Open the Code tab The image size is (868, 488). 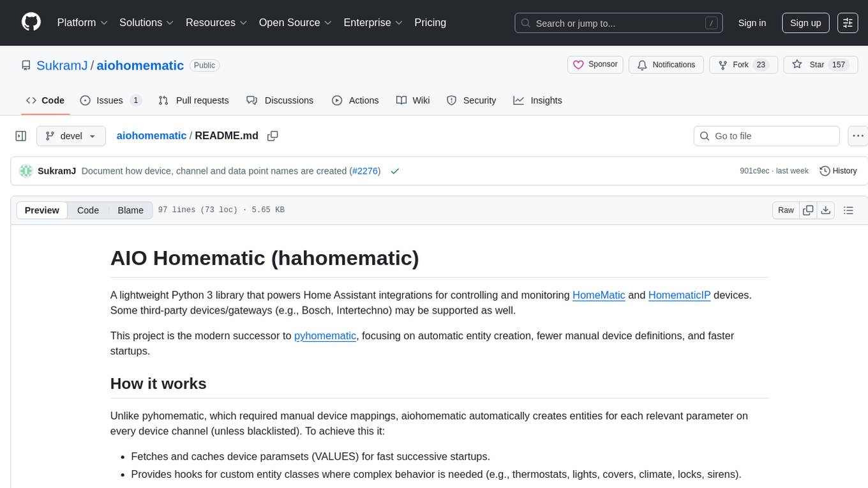click(x=45, y=100)
